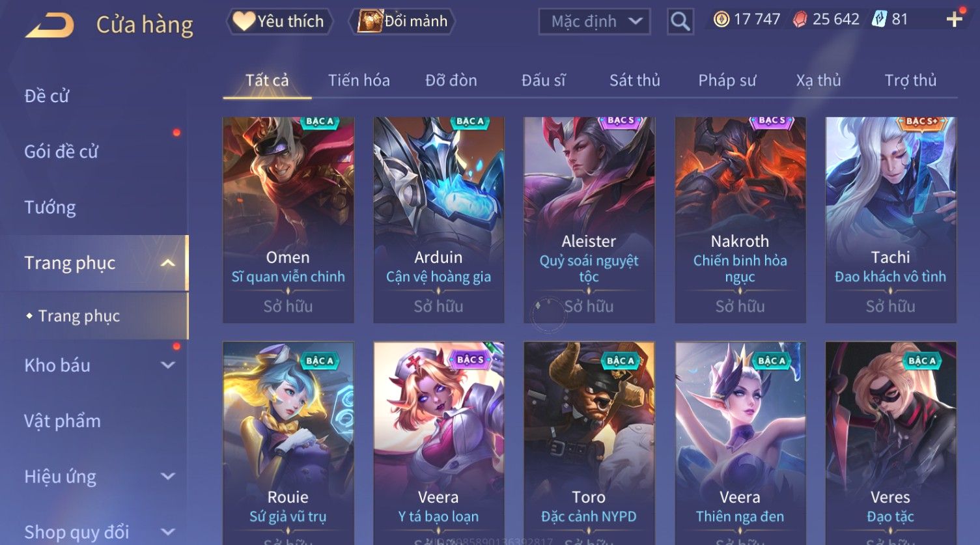The height and width of the screenshot is (545, 980).
Task: Open Tướng in the sidebar
Action: (50, 208)
